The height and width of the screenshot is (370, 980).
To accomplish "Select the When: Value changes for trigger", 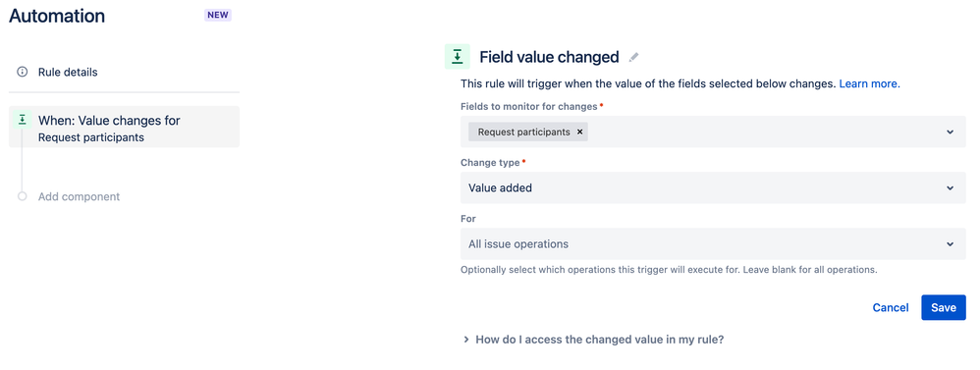I will coord(124,127).
